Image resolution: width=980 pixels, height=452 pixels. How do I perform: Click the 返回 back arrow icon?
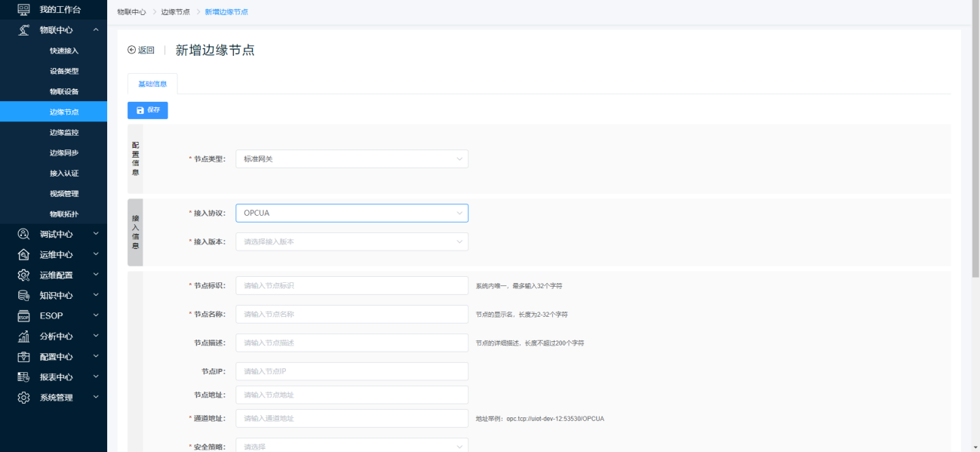point(132,50)
